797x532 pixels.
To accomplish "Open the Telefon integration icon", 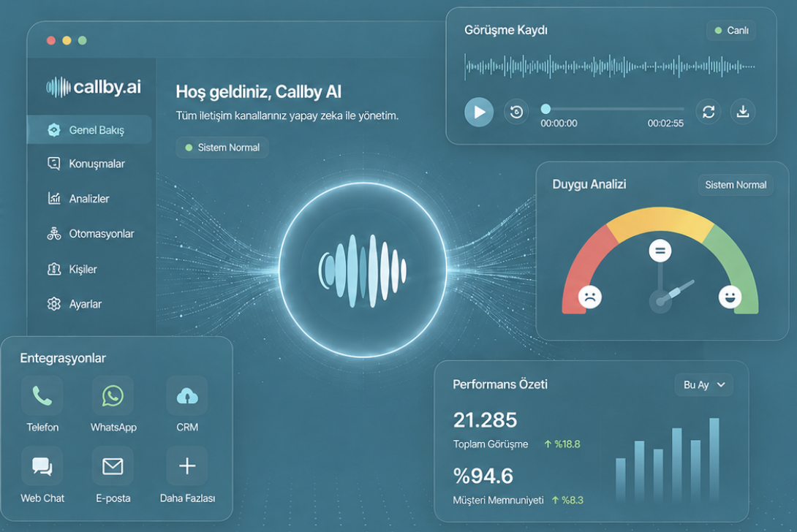I will coord(42,396).
